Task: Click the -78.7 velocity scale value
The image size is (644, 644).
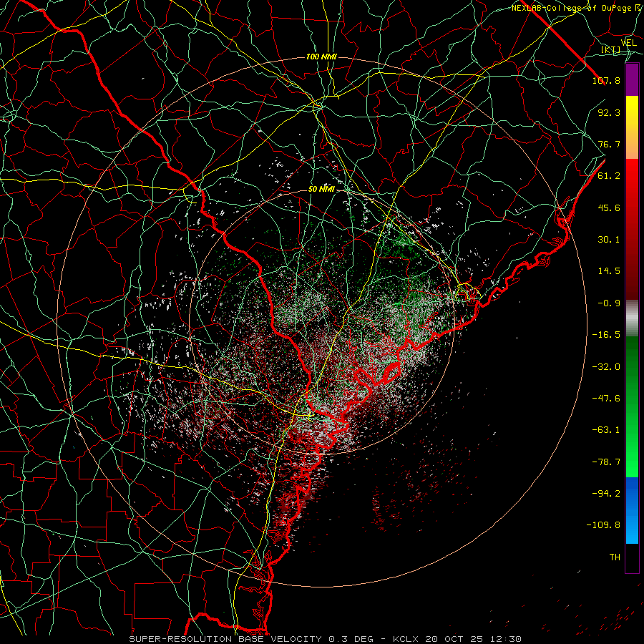Action: pyautogui.click(x=606, y=462)
